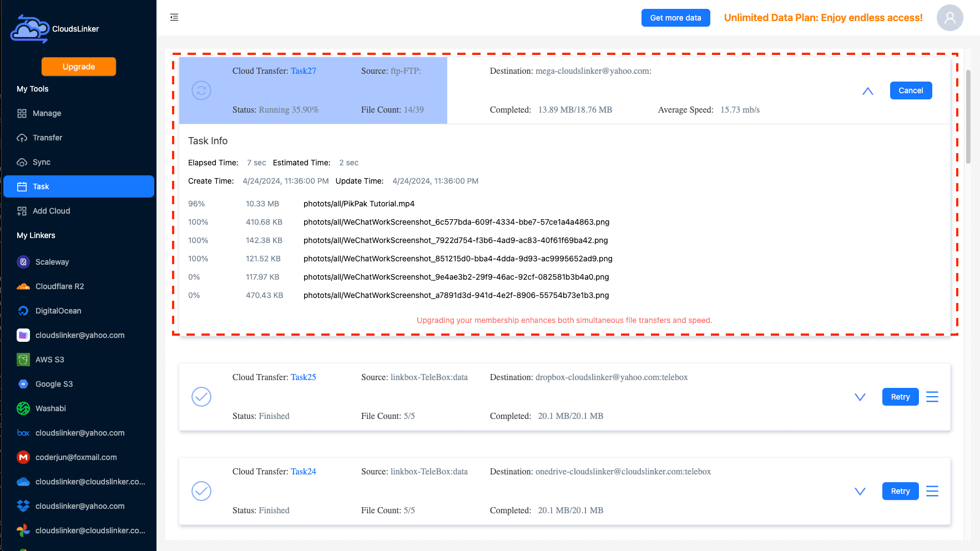Open the Add Cloud menu item
Screen dimensions: 980x551
point(79,211)
